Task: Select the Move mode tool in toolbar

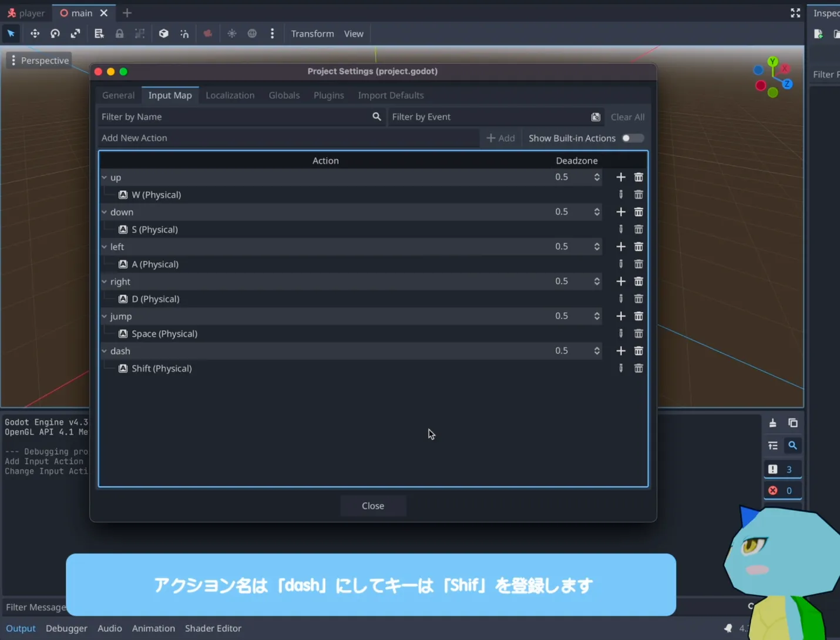Action: coord(35,33)
